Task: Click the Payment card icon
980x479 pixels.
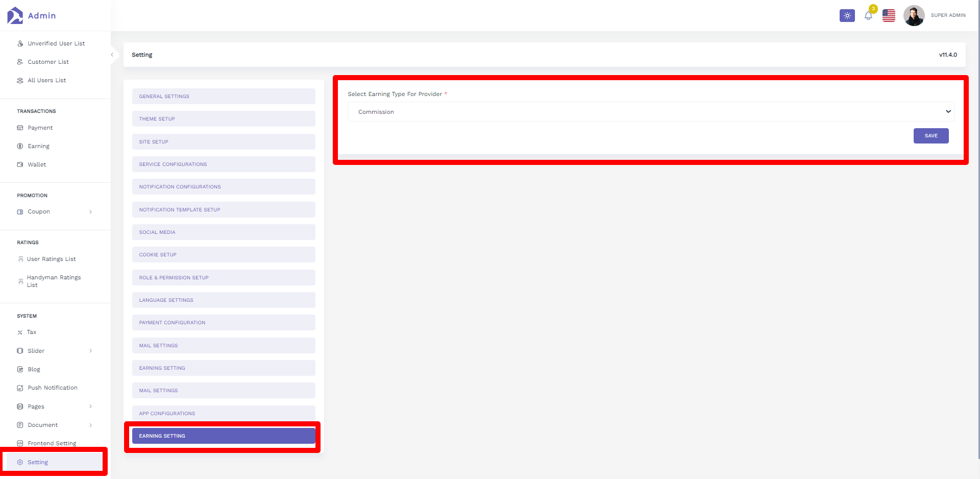Action: click(x=20, y=128)
